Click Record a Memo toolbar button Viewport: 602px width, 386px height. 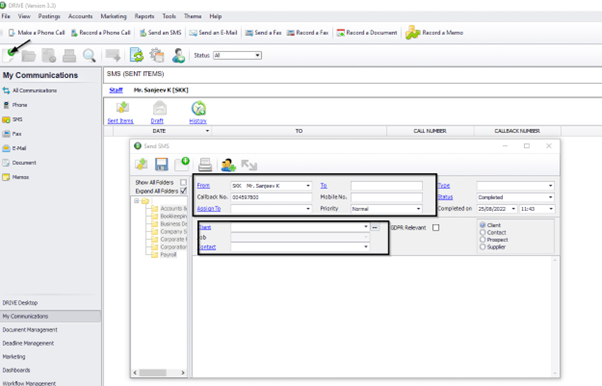tap(434, 33)
